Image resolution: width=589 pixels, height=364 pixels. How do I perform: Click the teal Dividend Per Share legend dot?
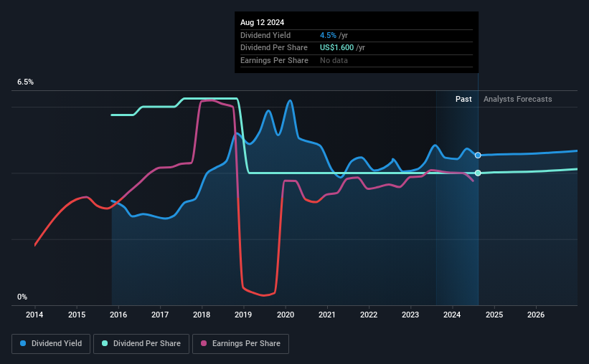(105, 343)
